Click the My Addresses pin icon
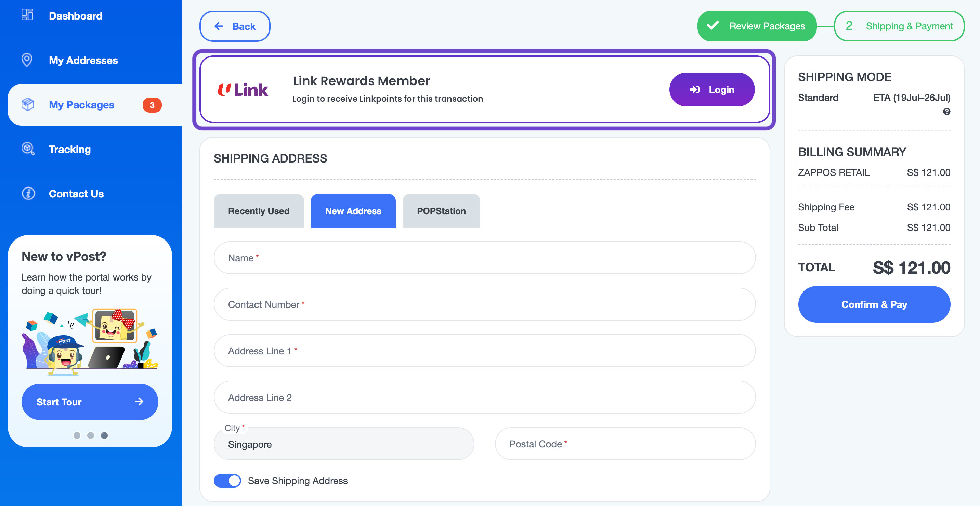The height and width of the screenshot is (506, 980). point(27,60)
